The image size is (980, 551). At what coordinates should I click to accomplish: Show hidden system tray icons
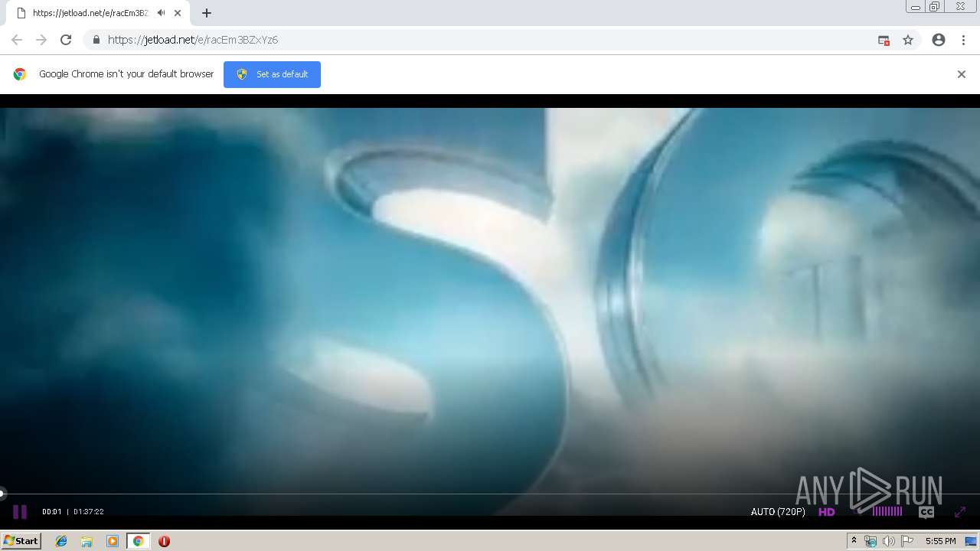point(854,541)
